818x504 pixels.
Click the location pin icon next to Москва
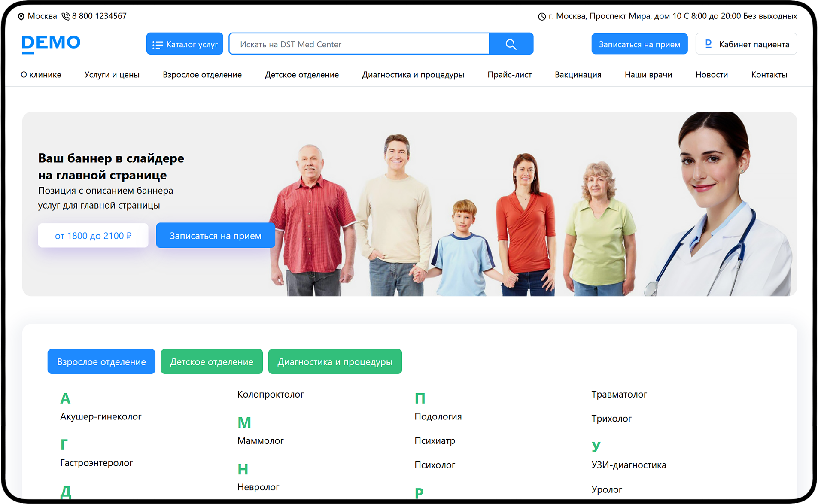21,16
